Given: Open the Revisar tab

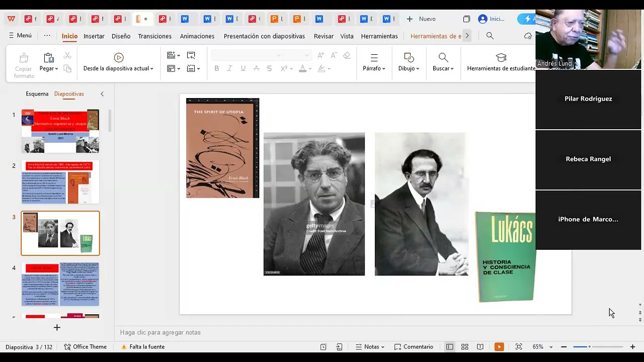Looking at the screenshot, I should pyautogui.click(x=324, y=36).
